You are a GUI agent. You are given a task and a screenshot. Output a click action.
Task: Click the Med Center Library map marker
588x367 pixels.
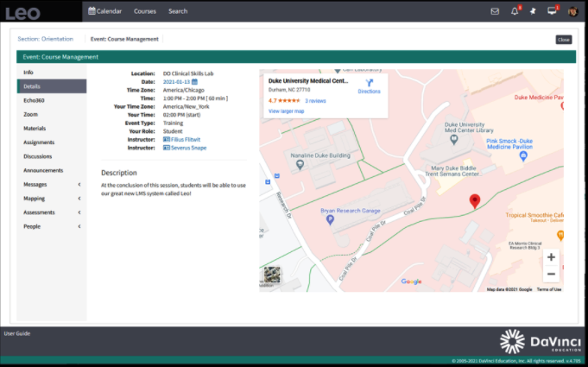click(454, 139)
